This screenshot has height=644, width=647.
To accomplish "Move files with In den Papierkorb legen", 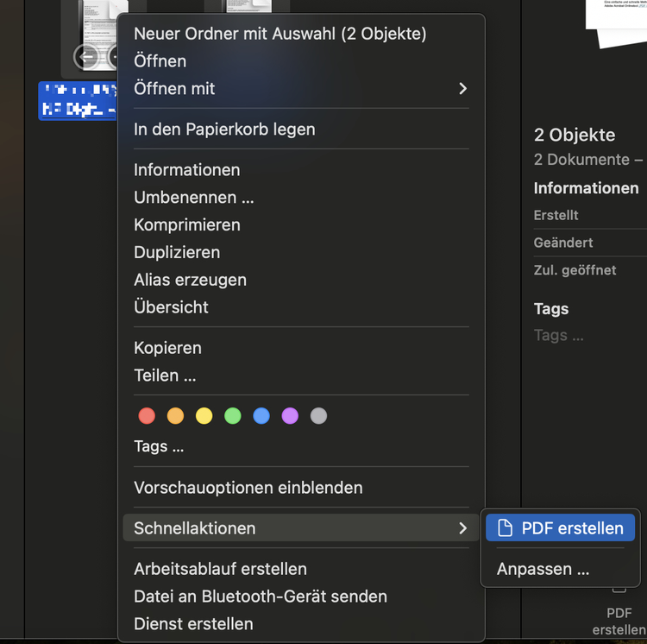I will click(301, 129).
